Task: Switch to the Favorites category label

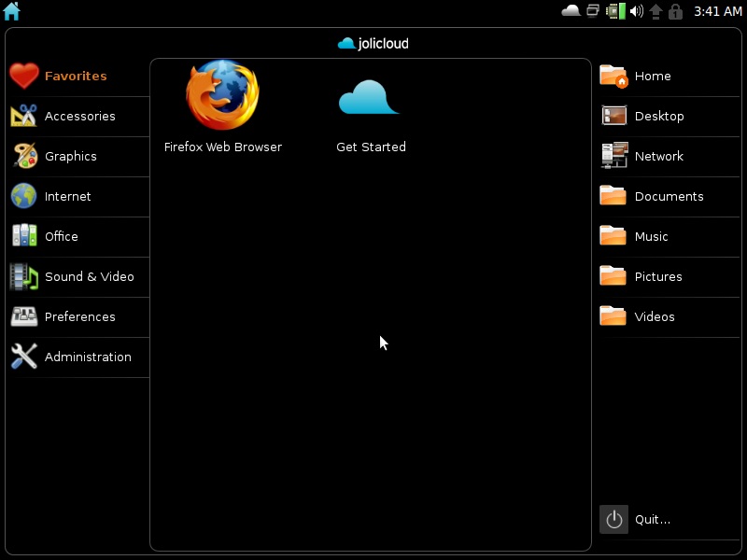Action: (76, 77)
